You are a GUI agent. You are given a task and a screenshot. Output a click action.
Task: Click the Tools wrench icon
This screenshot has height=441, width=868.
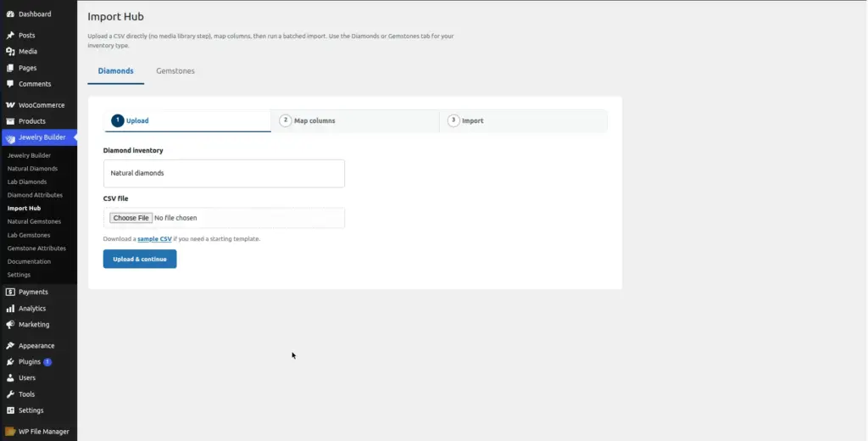click(10, 394)
